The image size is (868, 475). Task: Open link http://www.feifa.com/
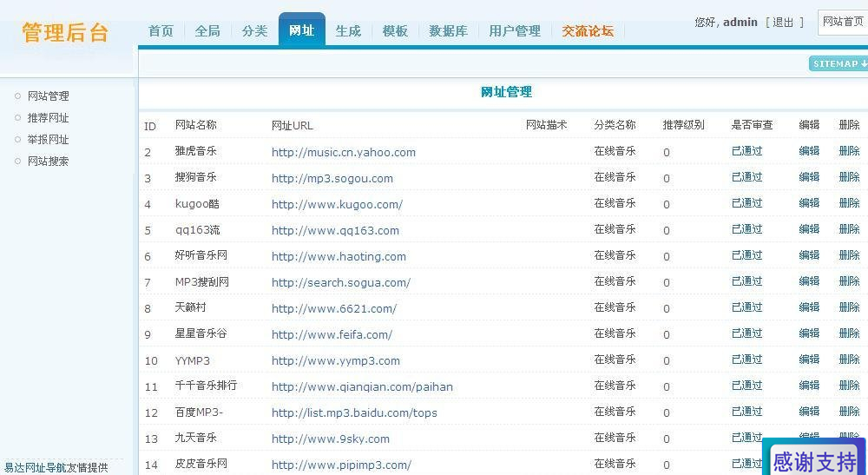pos(332,334)
